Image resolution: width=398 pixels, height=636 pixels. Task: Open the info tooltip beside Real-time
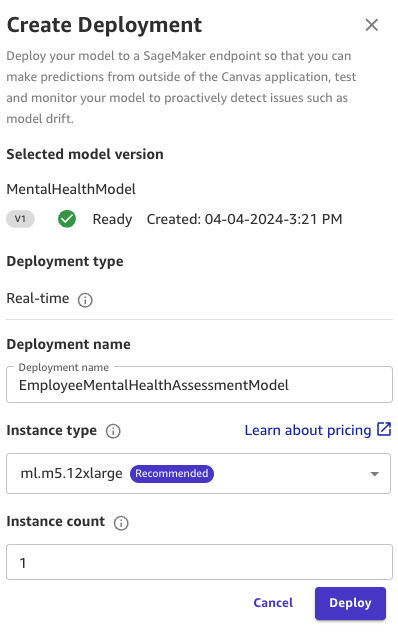click(x=85, y=300)
